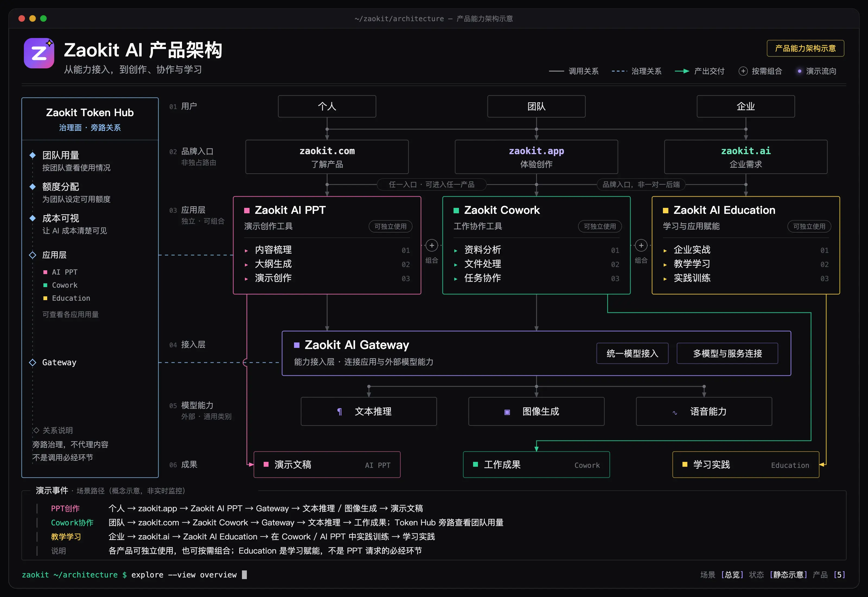Select Cowork in Token Hub 应用层 list
This screenshot has height=597, width=868.
point(60,285)
